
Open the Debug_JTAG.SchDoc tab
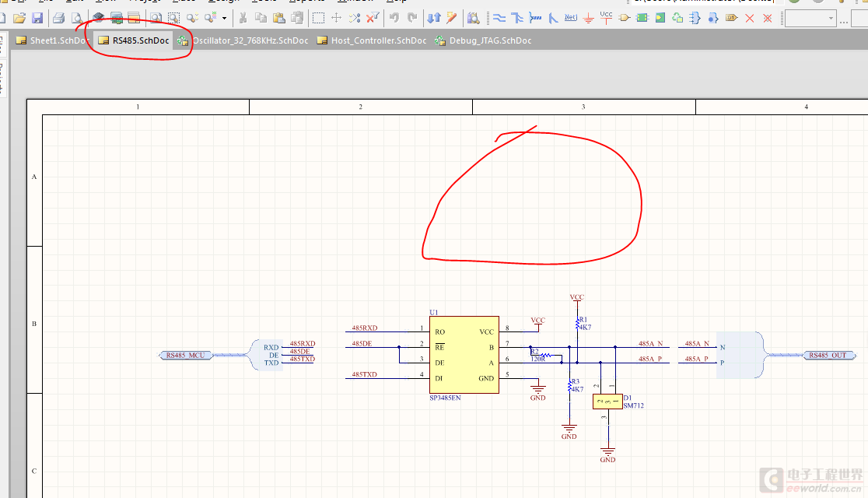483,40
